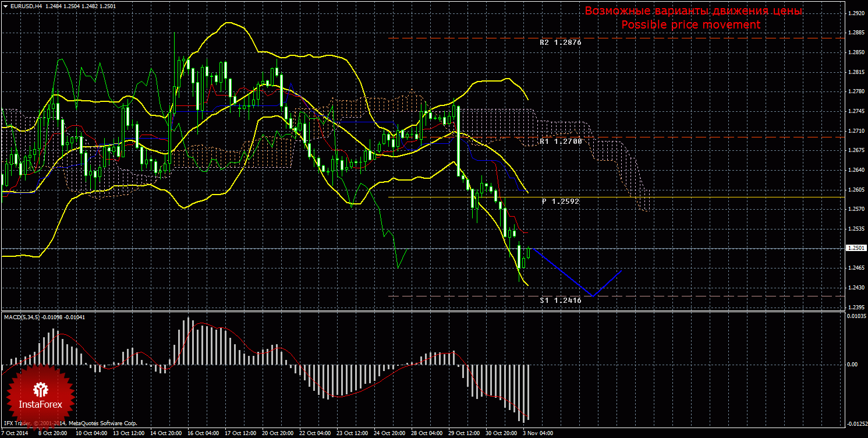The width and height of the screenshot is (868, 438).
Task: Click the dropdown triangle before EURUSD,H4
Action: pyautogui.click(x=5, y=6)
